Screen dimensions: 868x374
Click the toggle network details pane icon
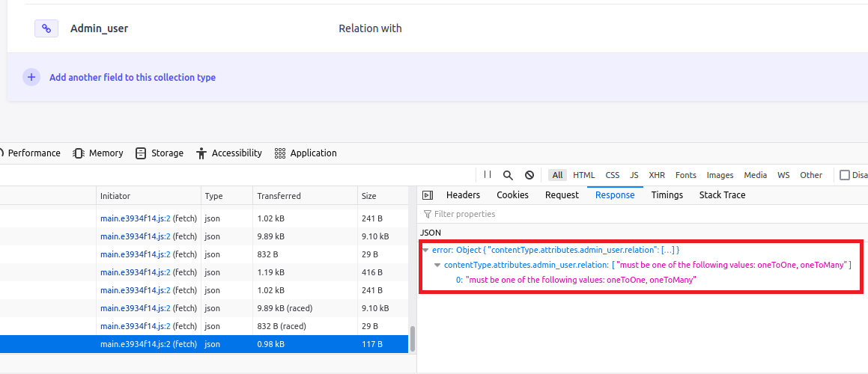428,194
